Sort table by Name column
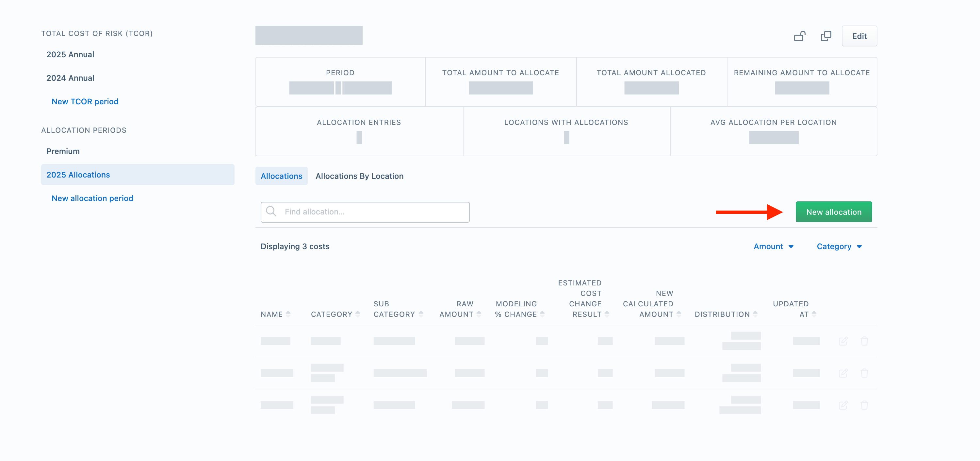The width and height of the screenshot is (980, 461). pyautogui.click(x=275, y=314)
